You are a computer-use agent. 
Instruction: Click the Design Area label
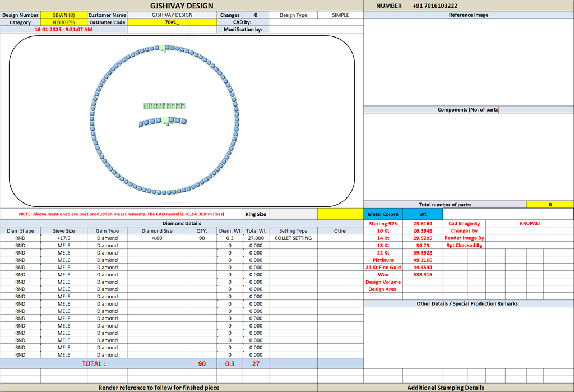point(383,289)
